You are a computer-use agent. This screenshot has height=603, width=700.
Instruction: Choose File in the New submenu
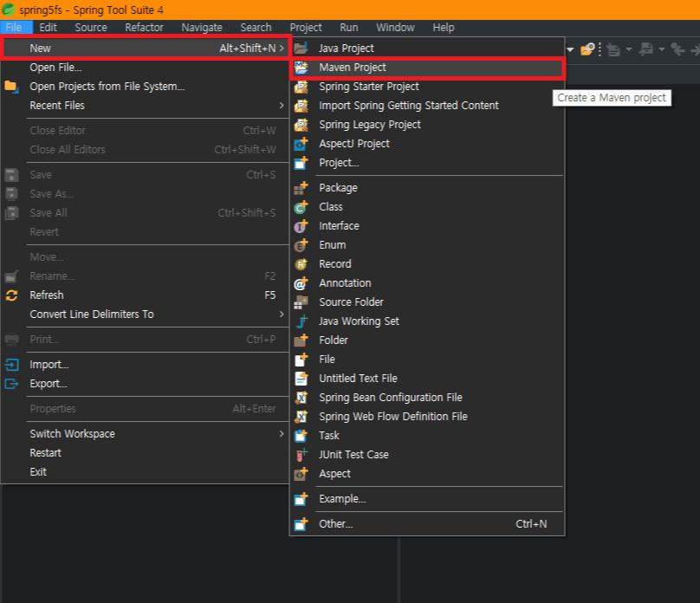(x=427, y=360)
